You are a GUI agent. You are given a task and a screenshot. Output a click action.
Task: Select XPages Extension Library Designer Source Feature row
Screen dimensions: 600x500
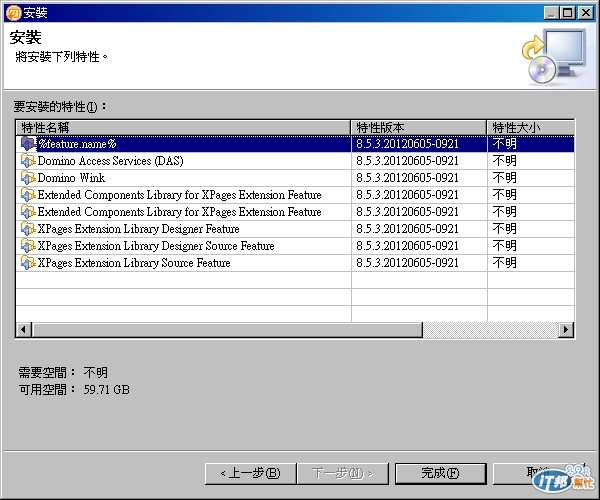(295, 246)
